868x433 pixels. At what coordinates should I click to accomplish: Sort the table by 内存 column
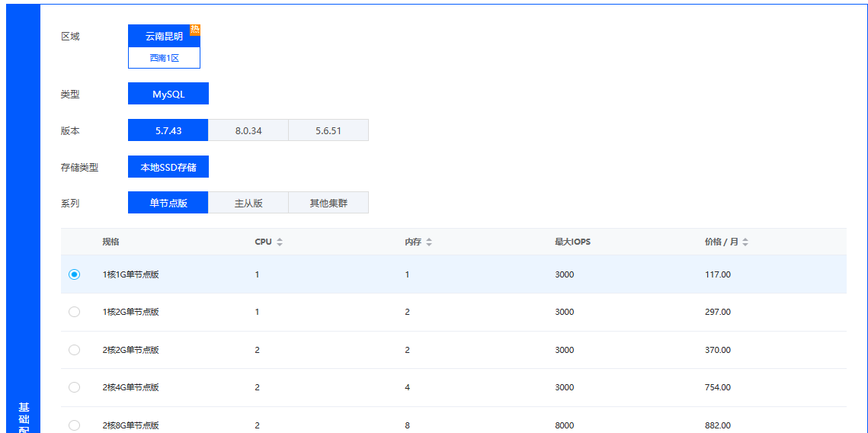coord(429,242)
